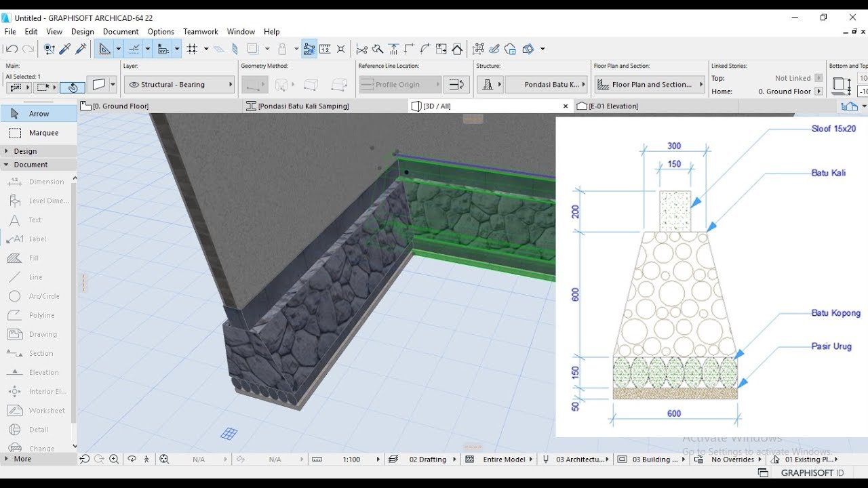The image size is (868, 488).
Task: Click the Undo arrow icon
Action: click(x=11, y=49)
